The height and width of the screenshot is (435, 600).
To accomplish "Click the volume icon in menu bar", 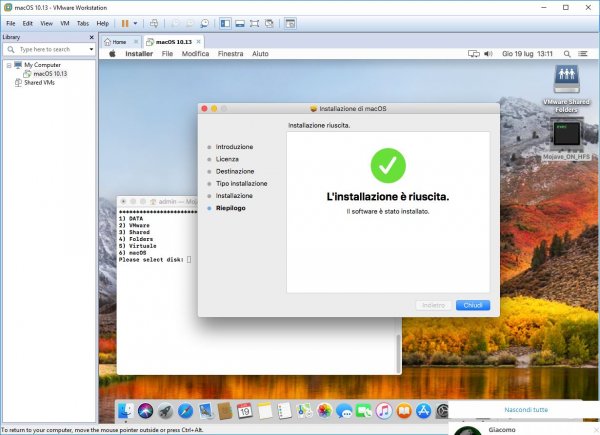I will point(488,54).
